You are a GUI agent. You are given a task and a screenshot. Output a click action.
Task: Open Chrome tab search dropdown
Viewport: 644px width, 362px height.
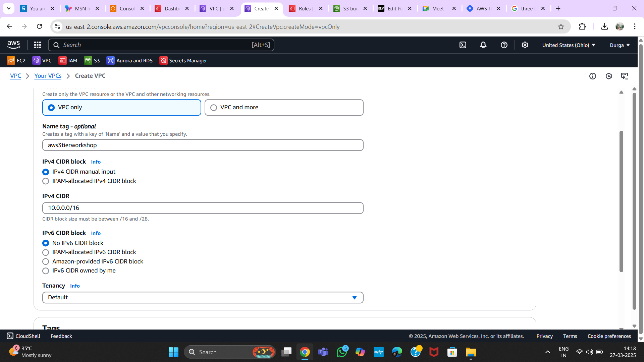pos(9,8)
